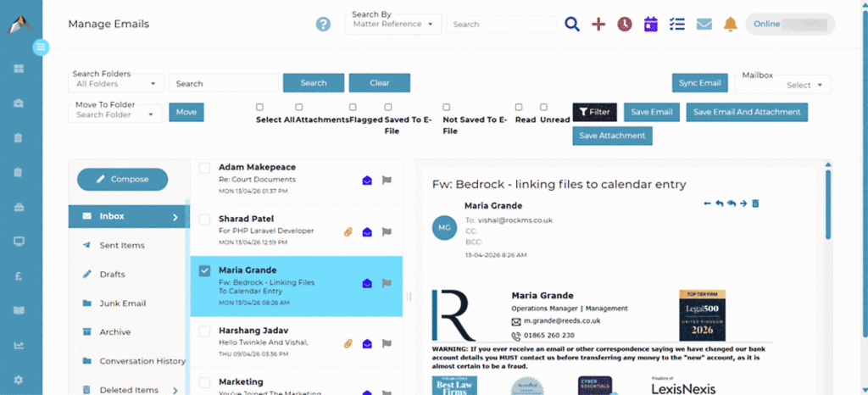868x395 pixels.
Task: Click the plus add-new icon in header
Action: pos(598,25)
